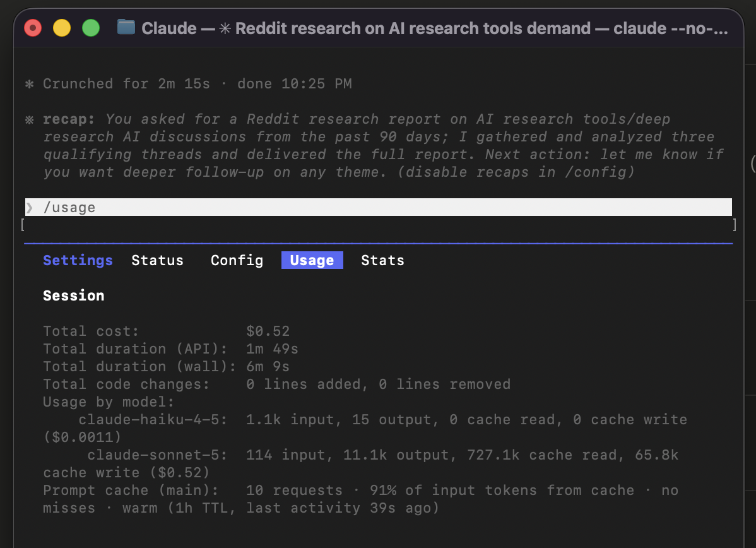Click the Prompt cache (main) label

coord(131,491)
